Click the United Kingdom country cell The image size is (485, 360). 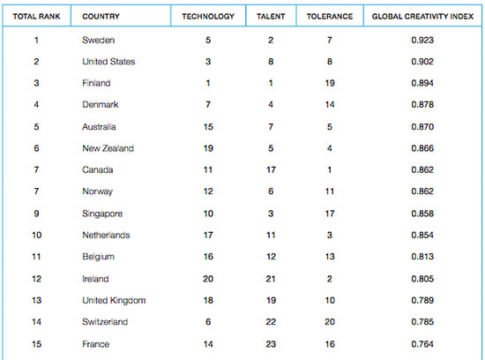coord(114,300)
